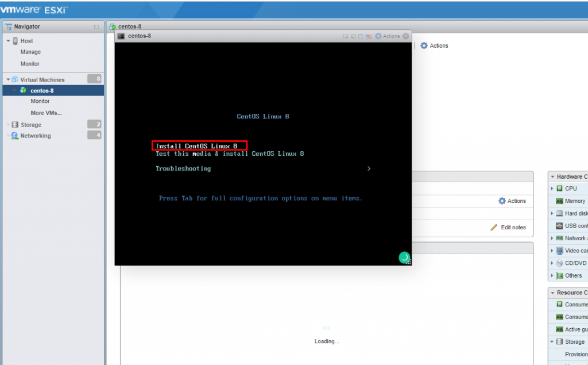Click the fullscreen console icon in the toolbar

coord(361,36)
